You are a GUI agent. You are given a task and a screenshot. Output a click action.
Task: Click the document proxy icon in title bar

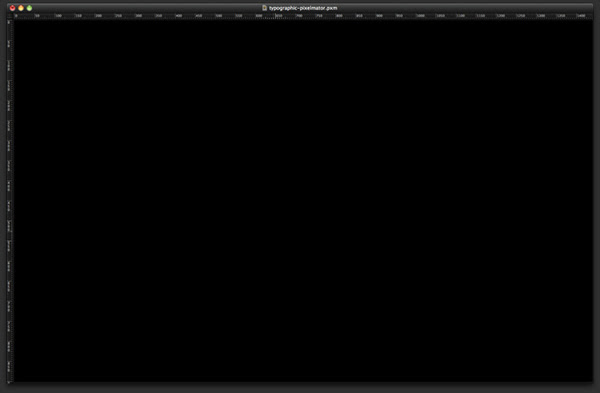[264, 8]
